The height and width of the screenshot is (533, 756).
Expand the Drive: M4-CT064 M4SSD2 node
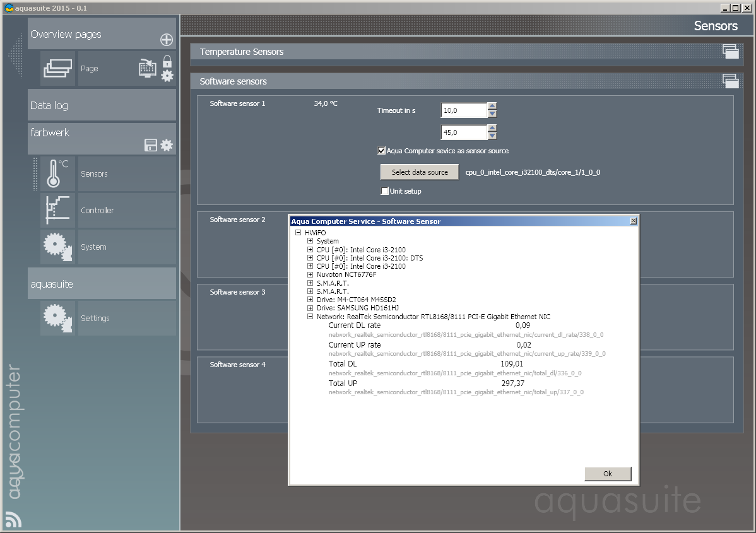[310, 300]
